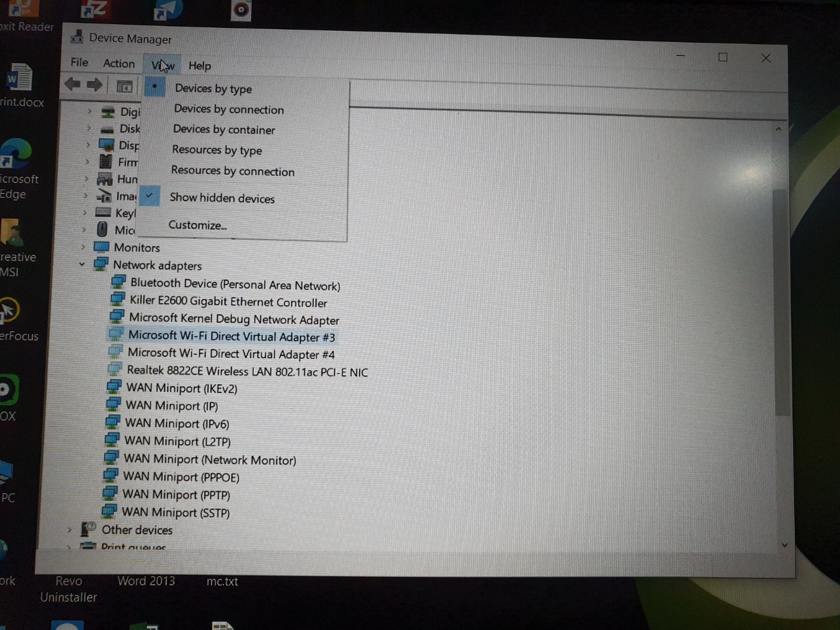Click the Killer E2600 Ethernet adapter icon
The width and height of the screenshot is (840, 630).
118,300
